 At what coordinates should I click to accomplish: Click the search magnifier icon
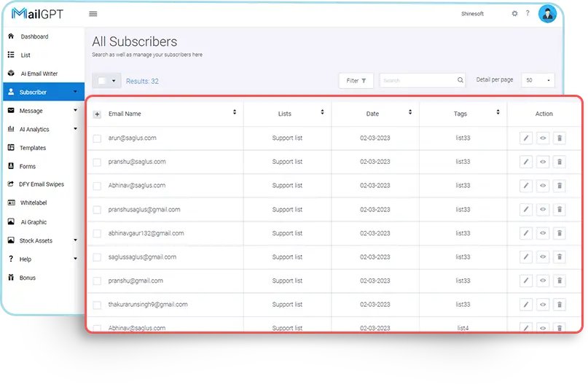coord(460,81)
